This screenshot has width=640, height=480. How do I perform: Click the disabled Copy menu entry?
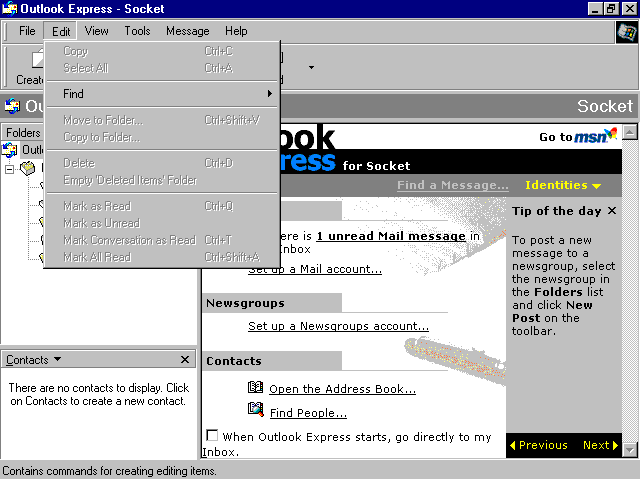(x=162, y=51)
